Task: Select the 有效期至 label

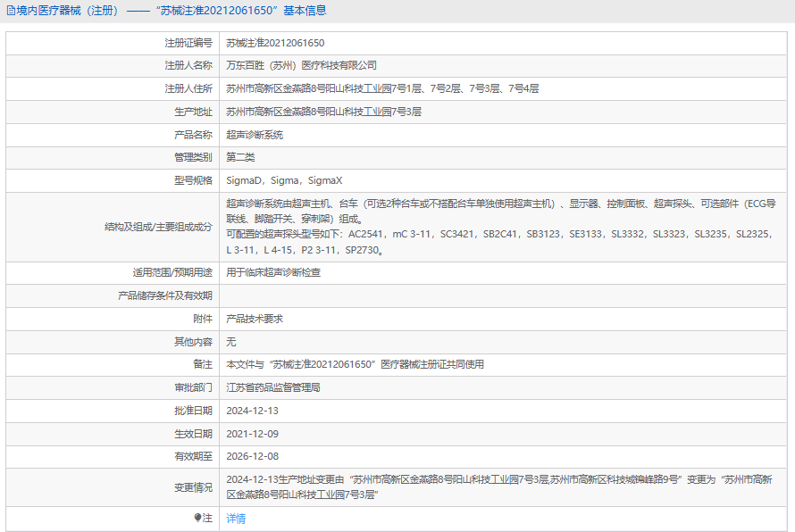Action: [193, 456]
